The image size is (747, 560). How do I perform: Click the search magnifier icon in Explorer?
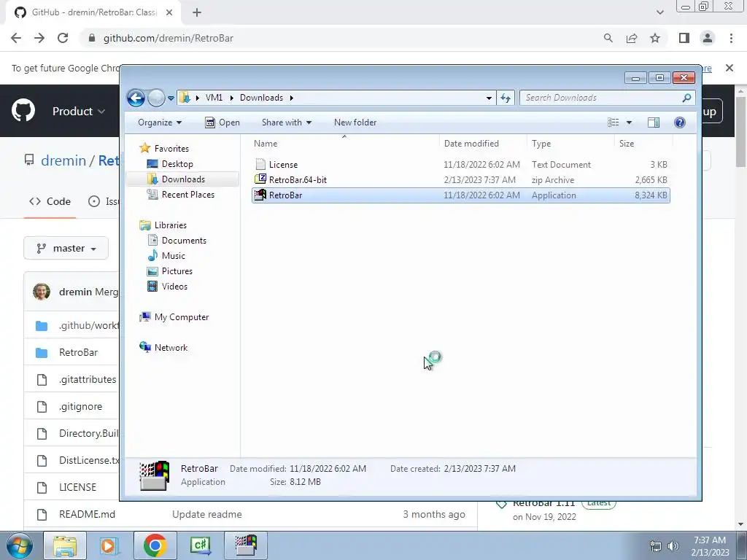[x=686, y=98]
